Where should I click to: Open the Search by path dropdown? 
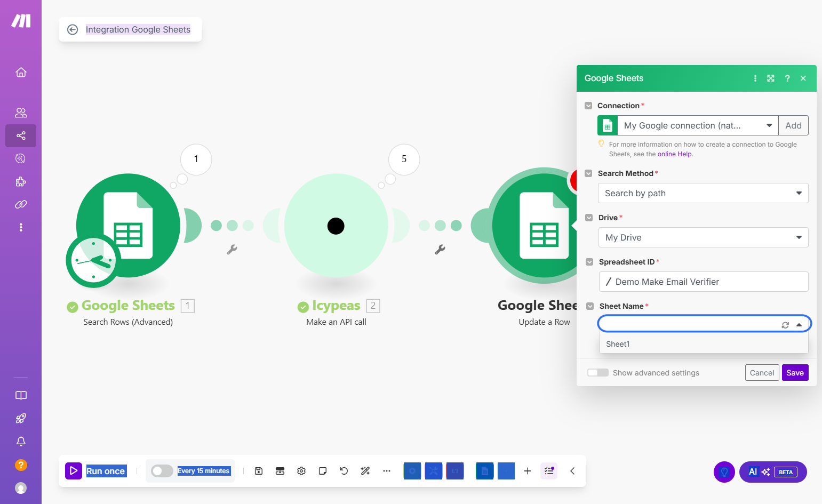(703, 193)
